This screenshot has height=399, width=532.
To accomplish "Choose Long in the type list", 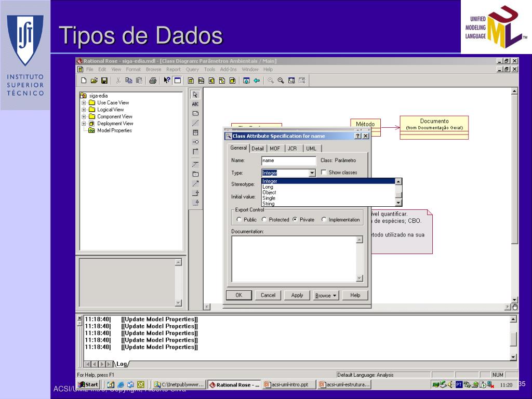I will click(328, 187).
